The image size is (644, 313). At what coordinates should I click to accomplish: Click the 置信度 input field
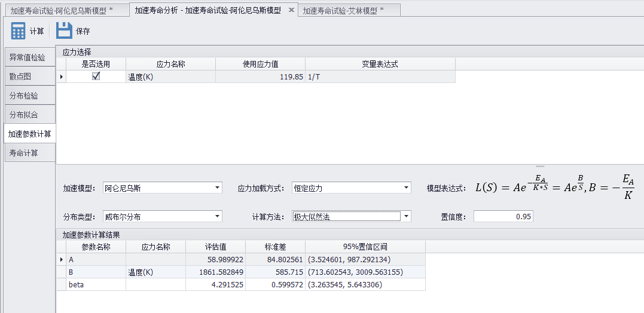503,217
